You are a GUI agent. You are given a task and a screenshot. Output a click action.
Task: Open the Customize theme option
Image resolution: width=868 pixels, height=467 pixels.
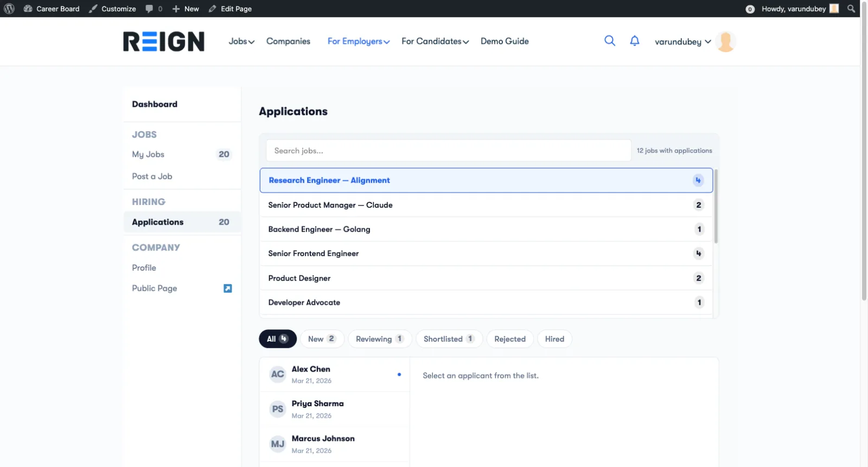tap(112, 9)
